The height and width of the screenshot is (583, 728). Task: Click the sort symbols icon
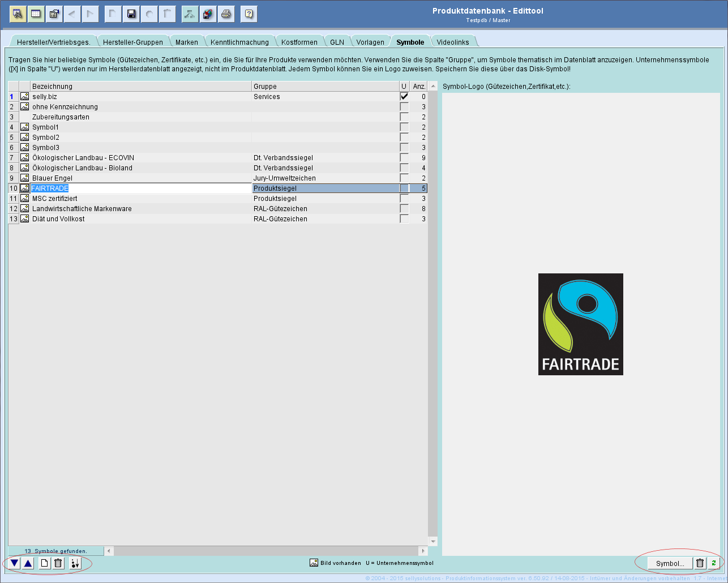pyautogui.click(x=75, y=563)
